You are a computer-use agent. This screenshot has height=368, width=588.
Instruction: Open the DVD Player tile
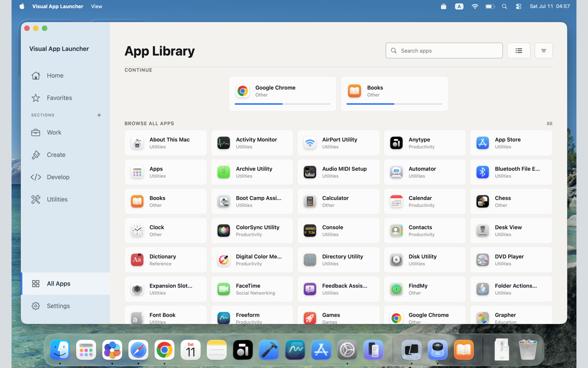click(x=511, y=260)
